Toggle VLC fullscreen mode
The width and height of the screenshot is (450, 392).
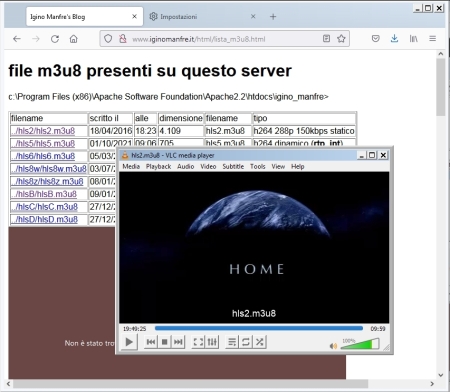tap(198, 342)
